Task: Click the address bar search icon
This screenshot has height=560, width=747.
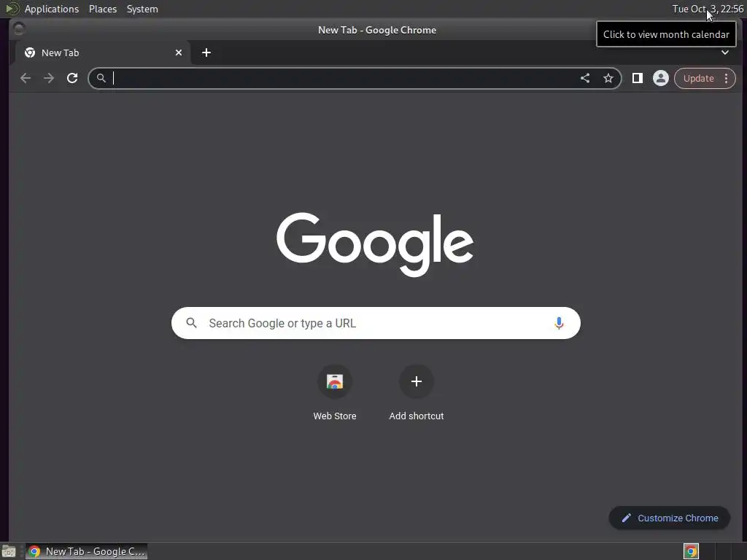Action: tap(101, 78)
